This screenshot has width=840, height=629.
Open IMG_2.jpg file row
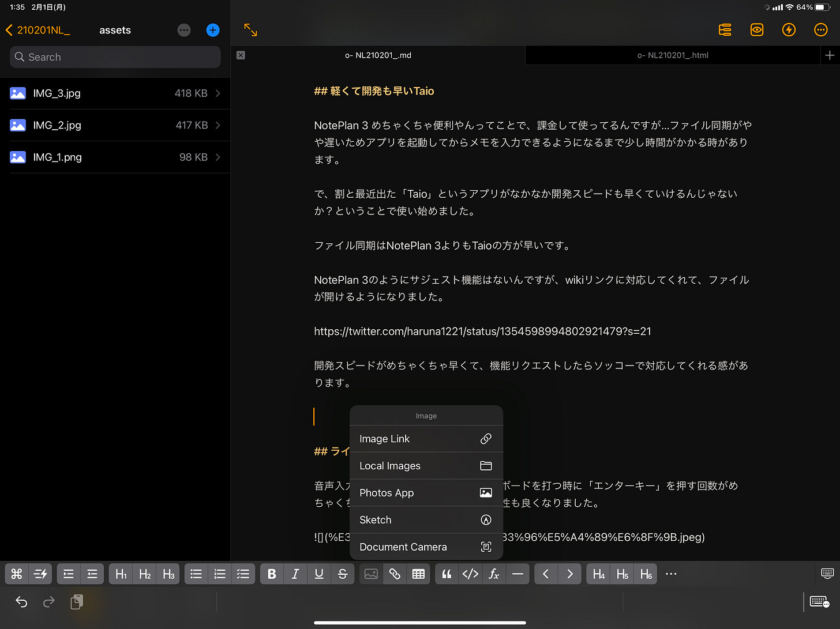pos(115,125)
